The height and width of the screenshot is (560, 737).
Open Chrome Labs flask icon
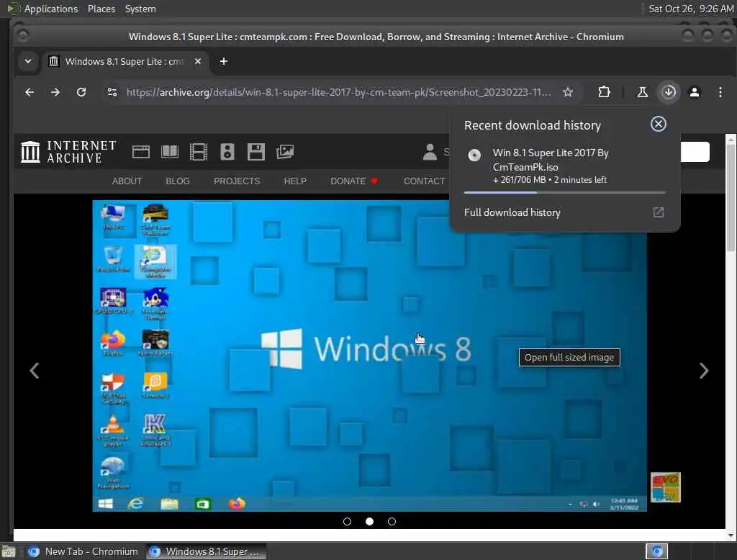point(642,92)
